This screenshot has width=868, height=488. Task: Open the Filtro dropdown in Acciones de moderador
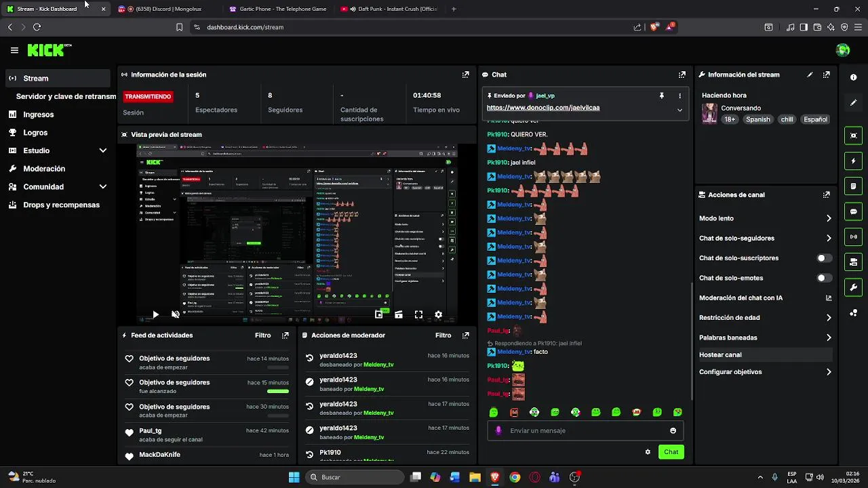(443, 335)
